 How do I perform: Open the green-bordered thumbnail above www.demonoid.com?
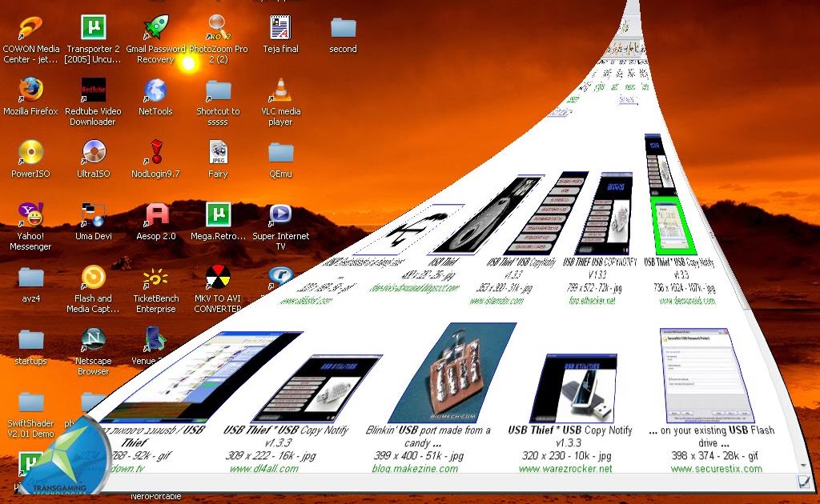pyautogui.click(x=673, y=225)
